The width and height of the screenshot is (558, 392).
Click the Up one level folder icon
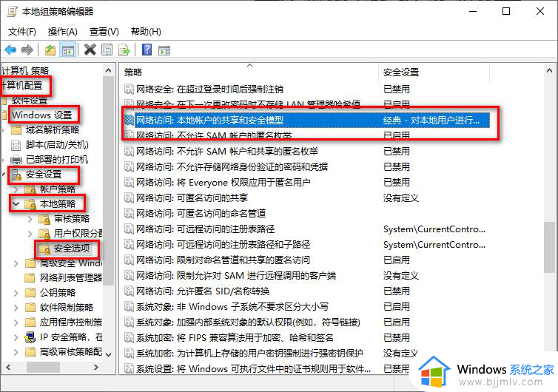tap(50, 50)
